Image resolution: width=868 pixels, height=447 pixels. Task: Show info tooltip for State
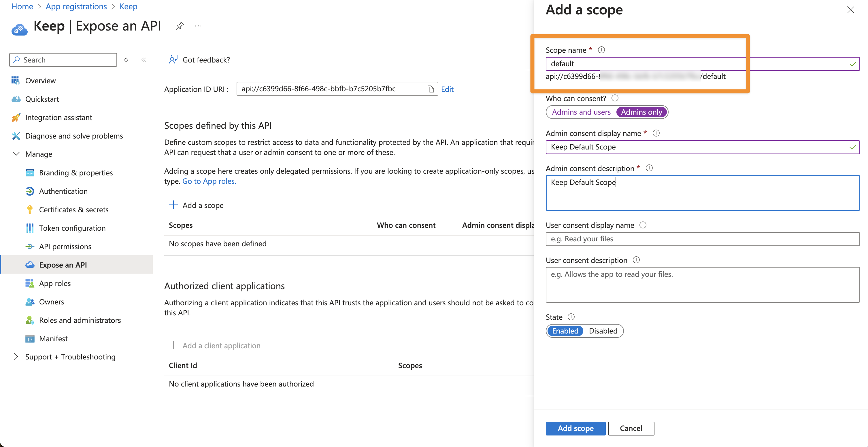[571, 317]
